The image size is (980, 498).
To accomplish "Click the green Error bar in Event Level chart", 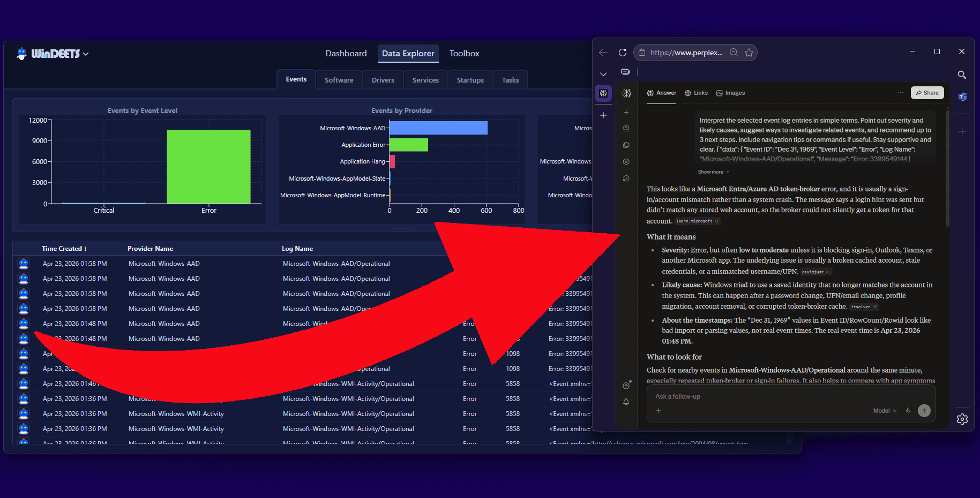I will point(208,167).
